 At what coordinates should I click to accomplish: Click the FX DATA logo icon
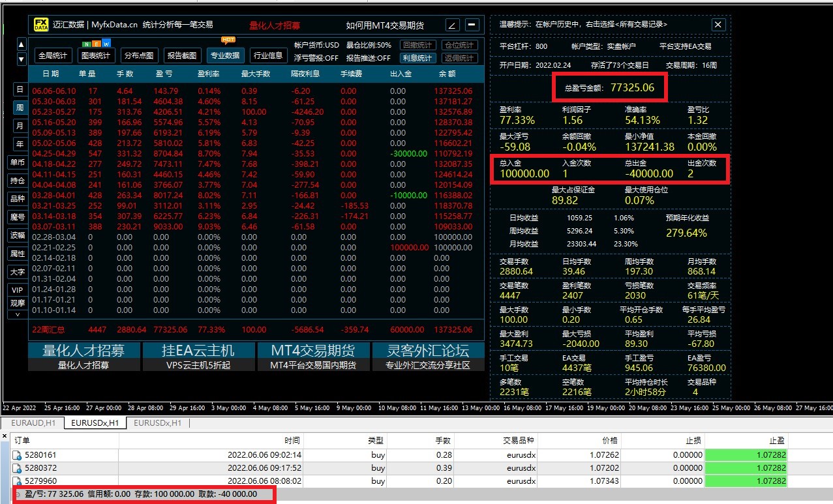(41, 25)
